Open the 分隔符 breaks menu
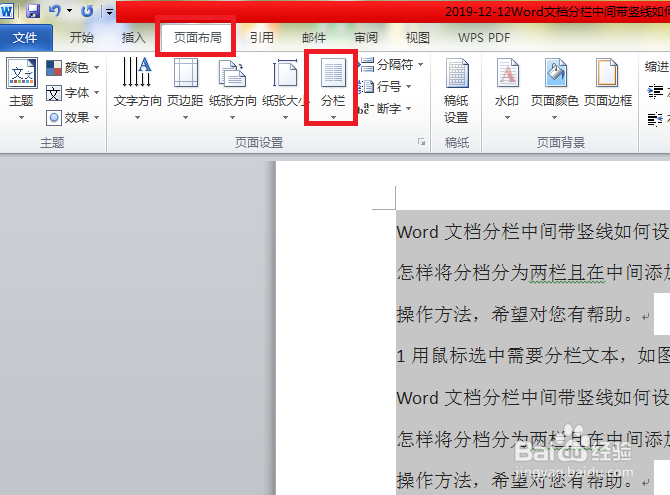Screen dimensions: 670x495 (391, 65)
